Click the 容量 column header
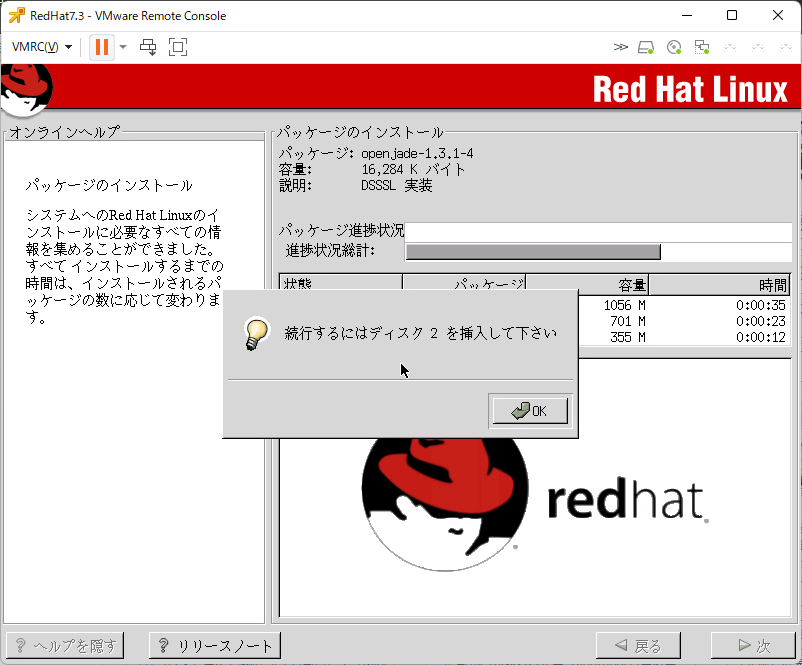This screenshot has height=665, width=802. click(587, 285)
